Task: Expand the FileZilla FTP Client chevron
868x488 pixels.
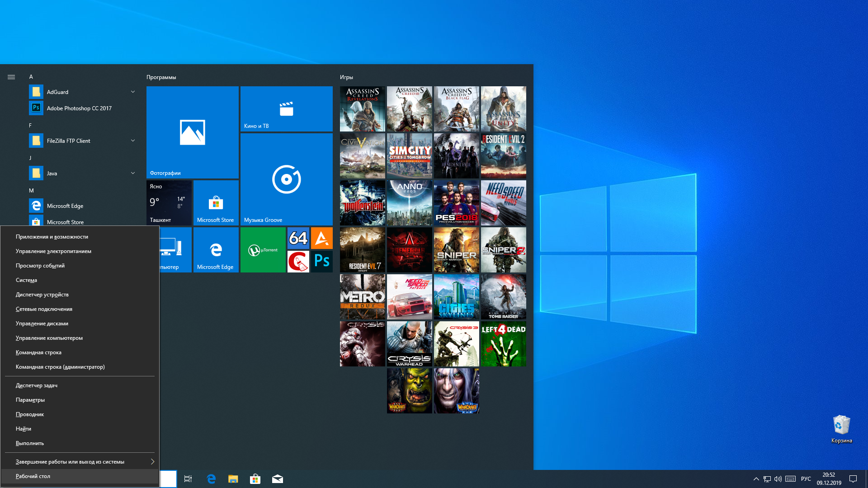Action: (133, 141)
